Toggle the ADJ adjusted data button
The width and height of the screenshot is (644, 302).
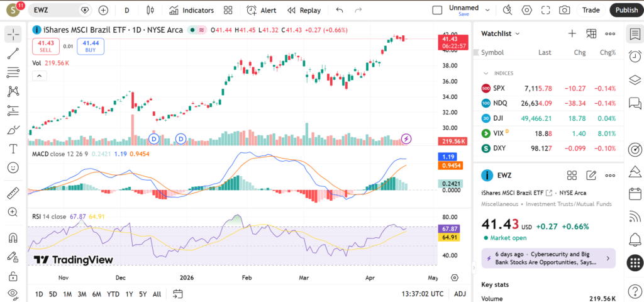pyautogui.click(x=460, y=294)
